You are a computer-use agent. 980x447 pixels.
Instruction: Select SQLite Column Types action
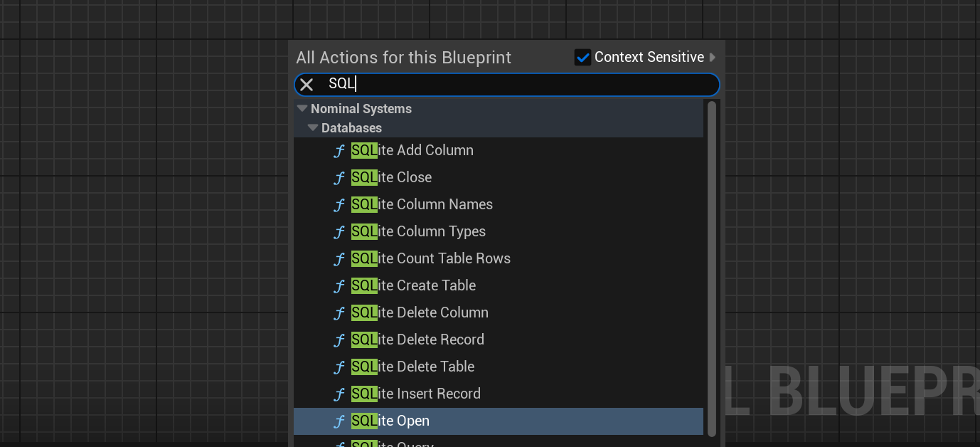tap(418, 231)
